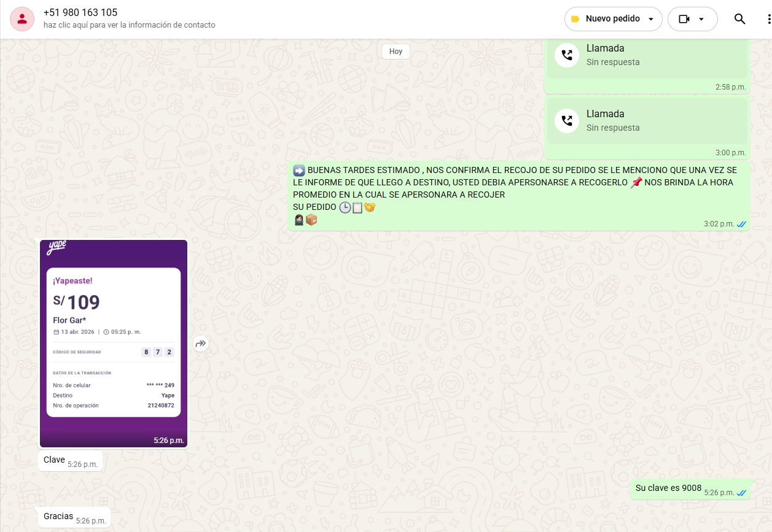Screen dimensions: 772x532
Task: Expand the video call options arrow
Action: click(701, 19)
